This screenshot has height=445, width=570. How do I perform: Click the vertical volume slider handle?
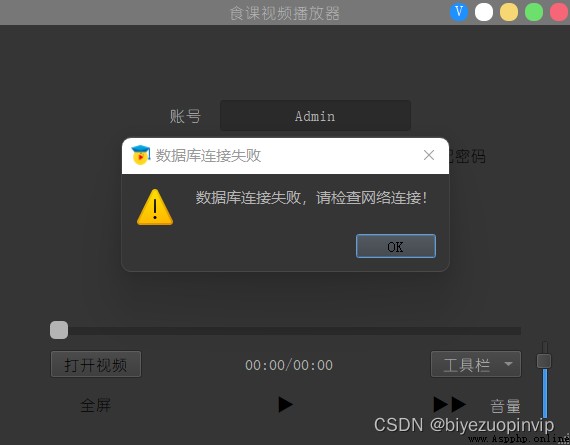tap(544, 361)
